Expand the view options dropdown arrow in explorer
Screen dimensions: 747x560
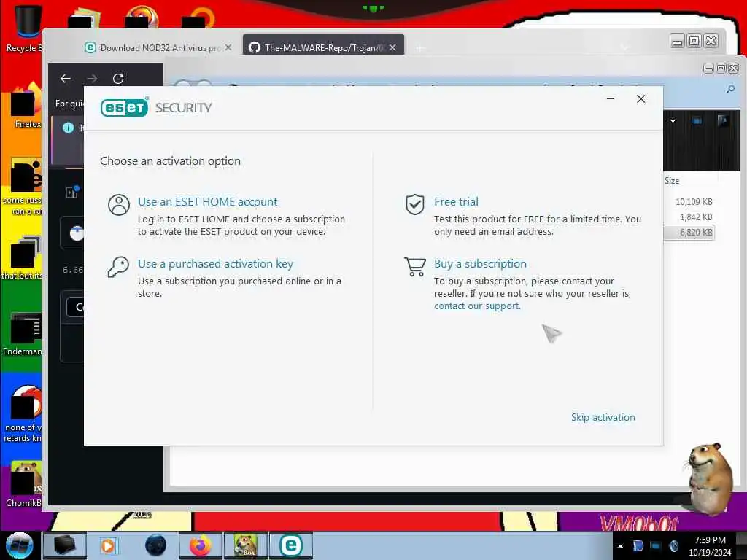pos(673,121)
